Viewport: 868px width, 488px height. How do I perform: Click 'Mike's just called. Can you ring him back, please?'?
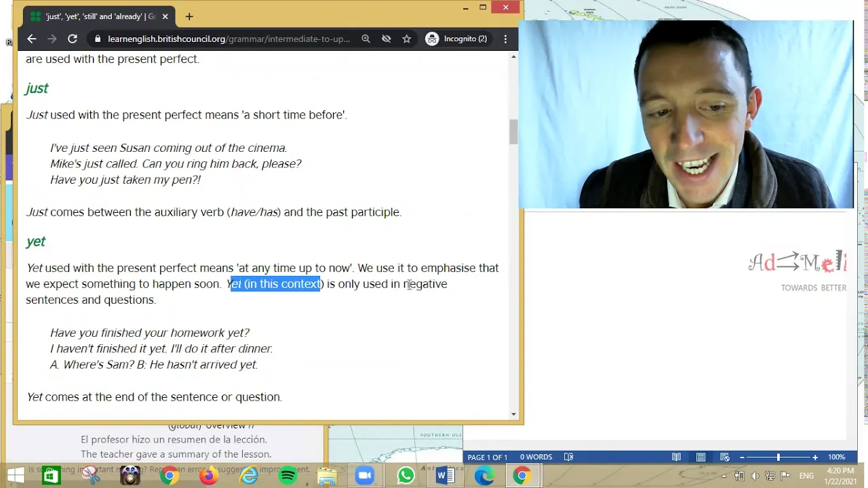click(x=176, y=163)
